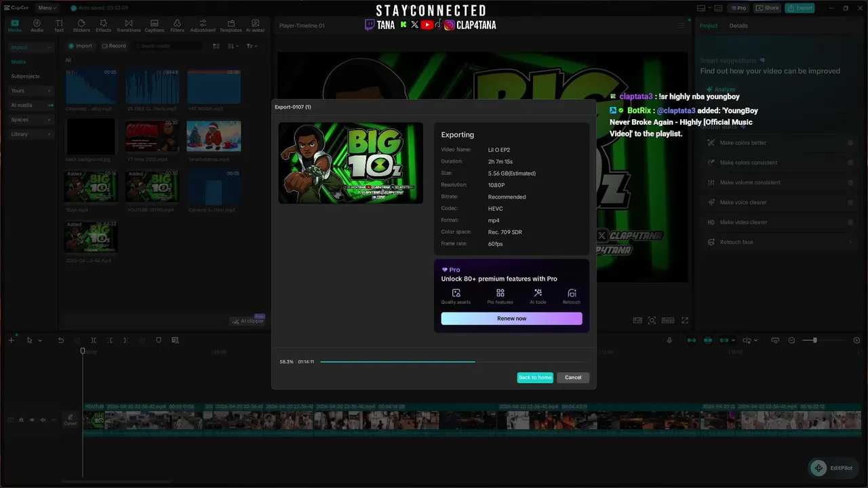The height and width of the screenshot is (488, 868).
Task: Open the Stickers panel
Action: click(81, 26)
